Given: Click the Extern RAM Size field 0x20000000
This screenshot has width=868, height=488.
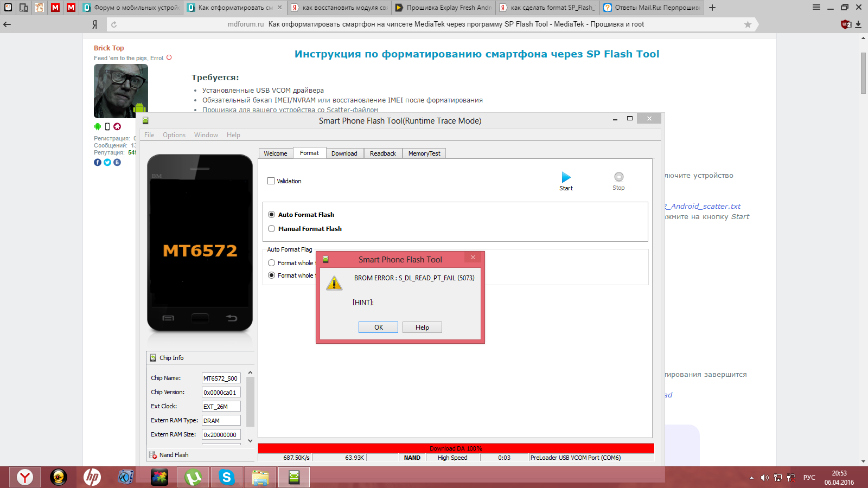Looking at the screenshot, I should click(x=221, y=435).
